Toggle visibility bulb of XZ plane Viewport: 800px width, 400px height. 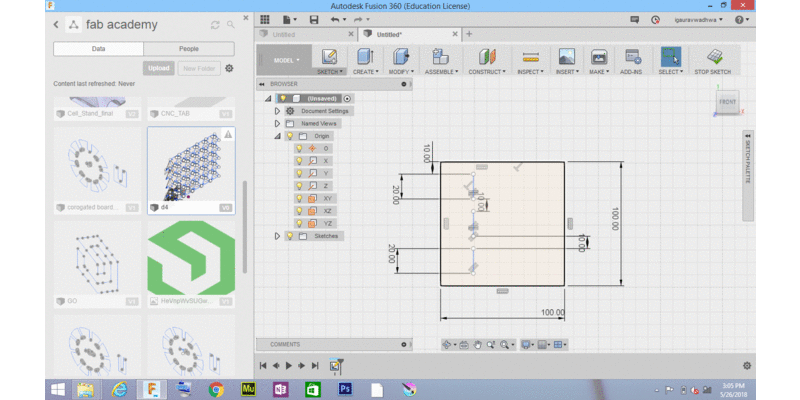tap(299, 211)
